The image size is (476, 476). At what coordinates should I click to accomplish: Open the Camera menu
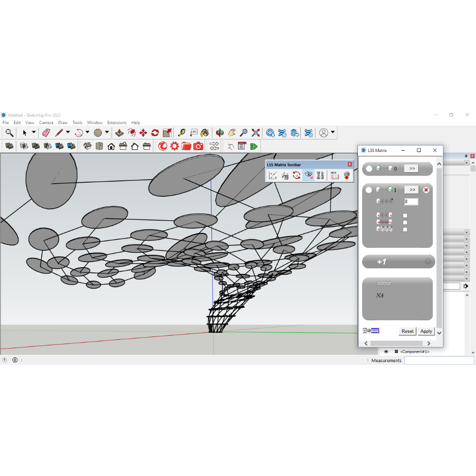46,123
